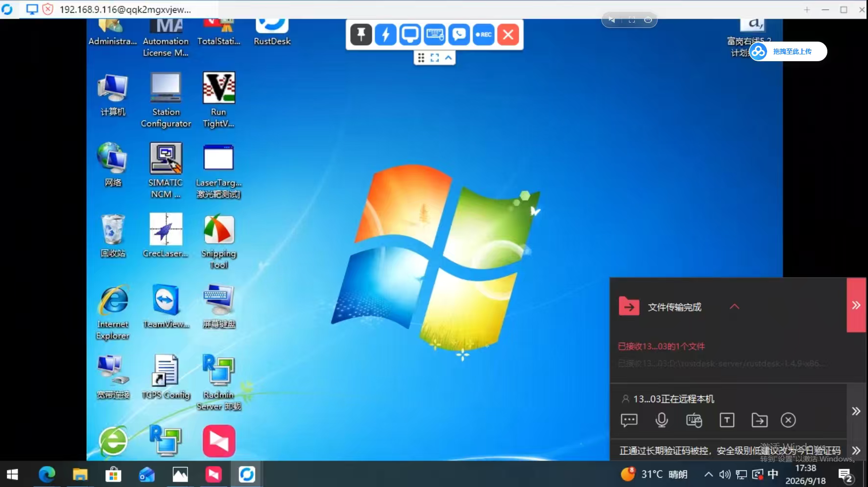Toggle the microphone in the connection panel
This screenshot has height=487, width=868.
coord(662,420)
